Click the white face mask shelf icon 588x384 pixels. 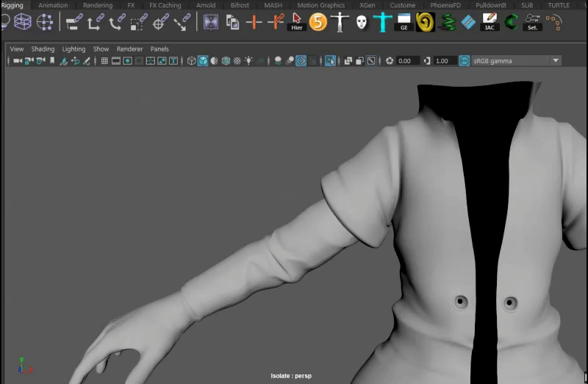tap(361, 22)
